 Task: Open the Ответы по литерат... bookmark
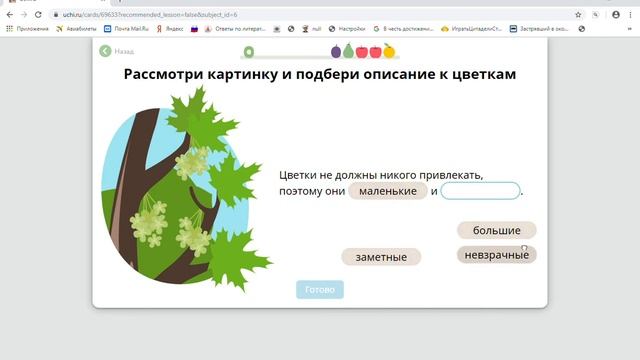pos(235,29)
